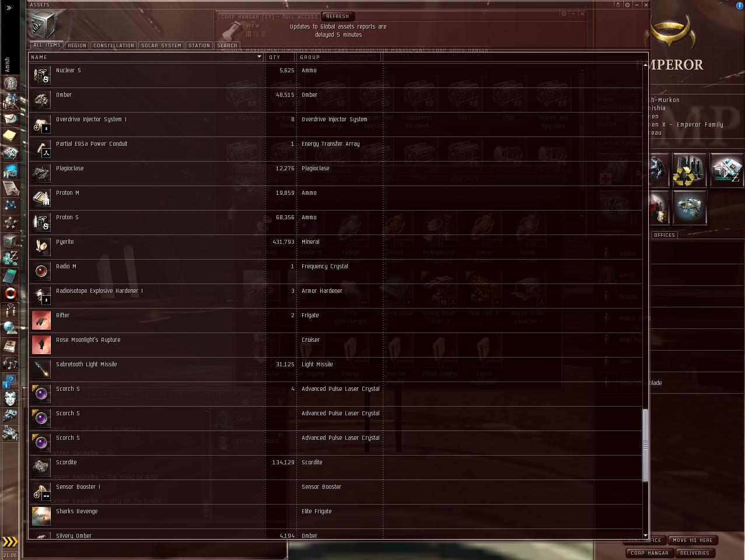Screen dimensions: 745x560
Task: Click the scrollbar down arrow in Assets
Action: coord(645,535)
